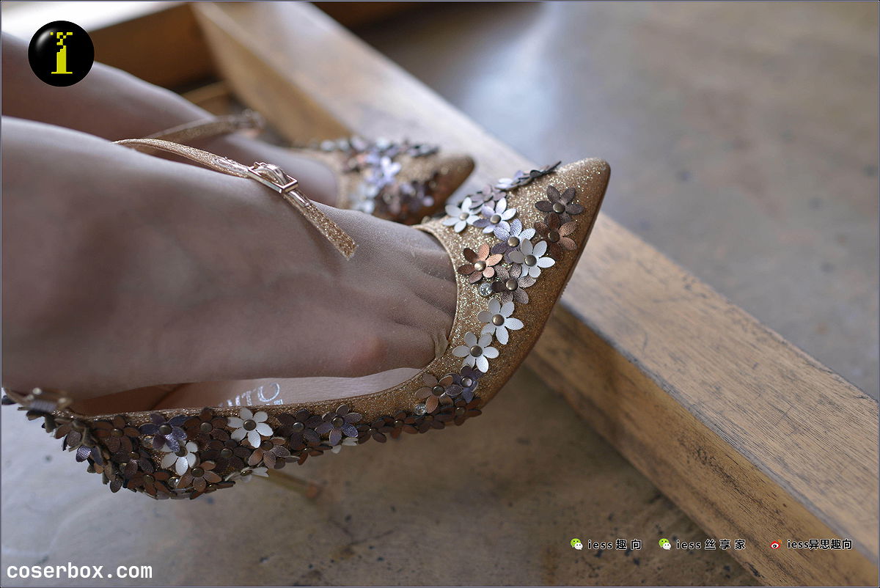
Task: Open the coserbox.com watermark link
Action: (x=79, y=571)
